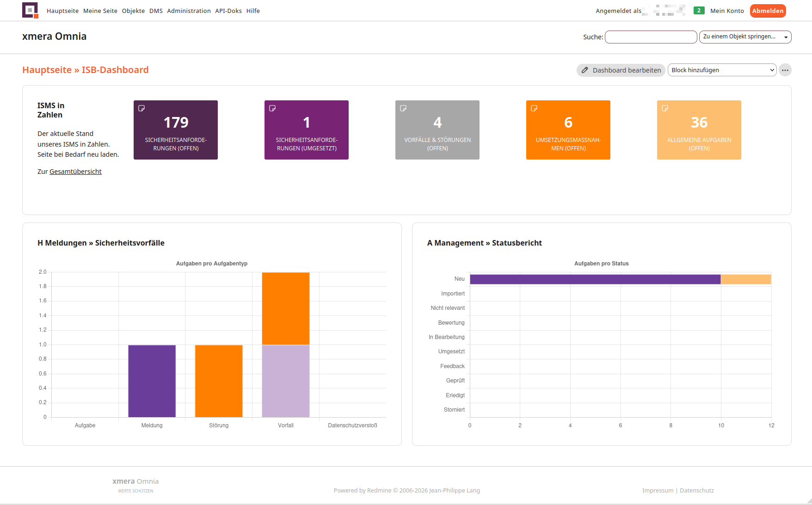Open the three-dots more options menu
Image resolution: width=812 pixels, height=505 pixels.
785,70
